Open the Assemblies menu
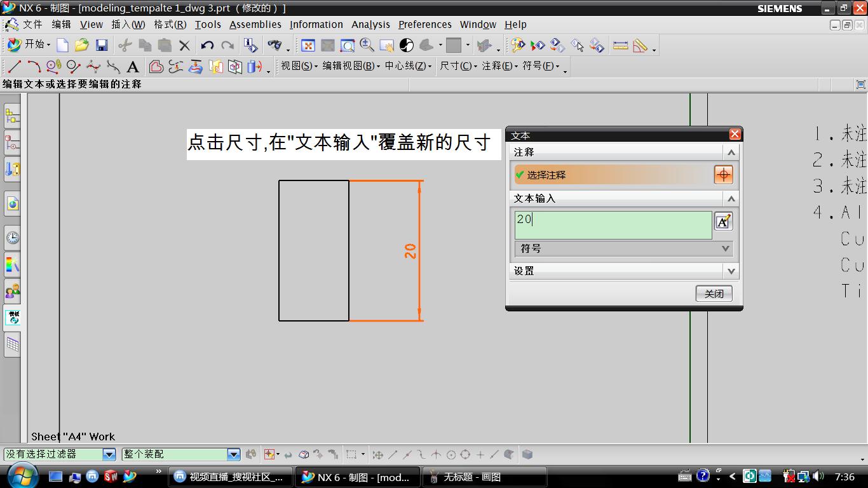This screenshot has height=488, width=868. click(255, 24)
